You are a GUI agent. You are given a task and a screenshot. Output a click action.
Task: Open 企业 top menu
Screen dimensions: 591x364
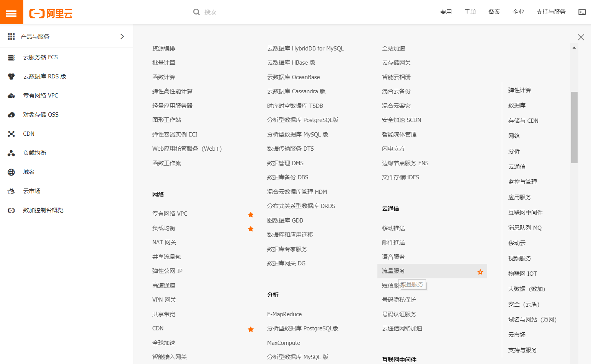click(518, 12)
